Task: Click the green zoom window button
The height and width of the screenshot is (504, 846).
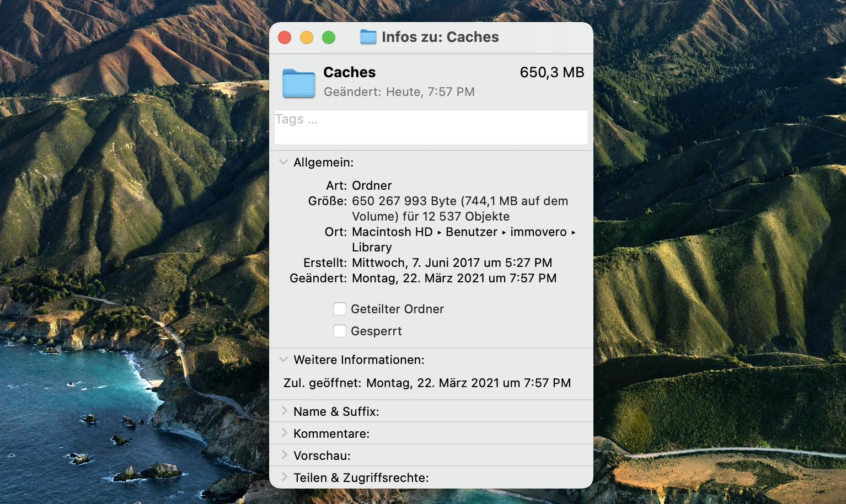Action: (329, 37)
